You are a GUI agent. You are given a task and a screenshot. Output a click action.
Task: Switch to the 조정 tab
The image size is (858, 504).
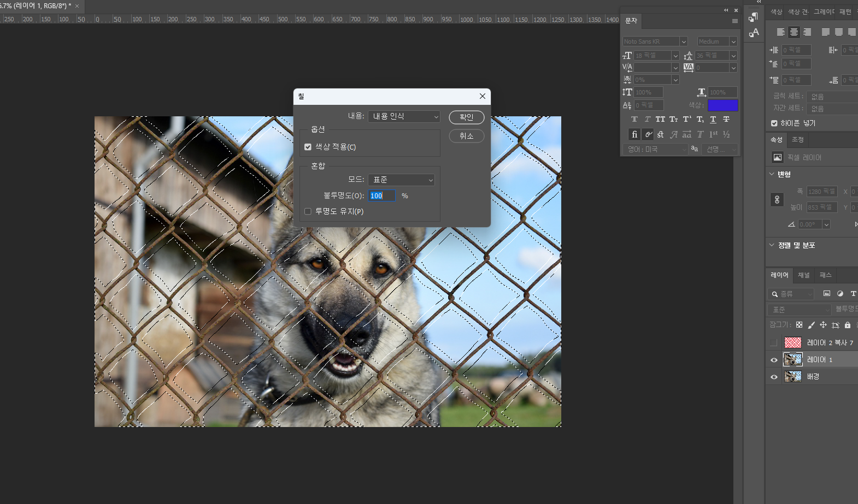click(798, 140)
